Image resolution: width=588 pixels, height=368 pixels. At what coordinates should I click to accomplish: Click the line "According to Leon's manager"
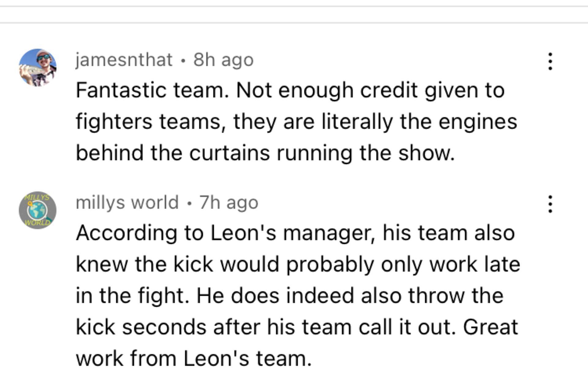coord(295,233)
